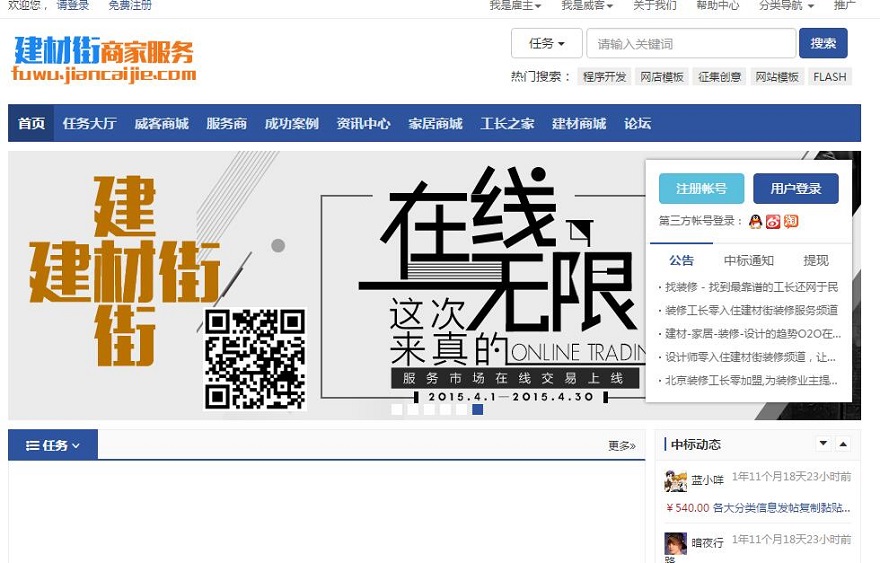
Task: Select the third banner carousel indicator
Action: point(429,409)
